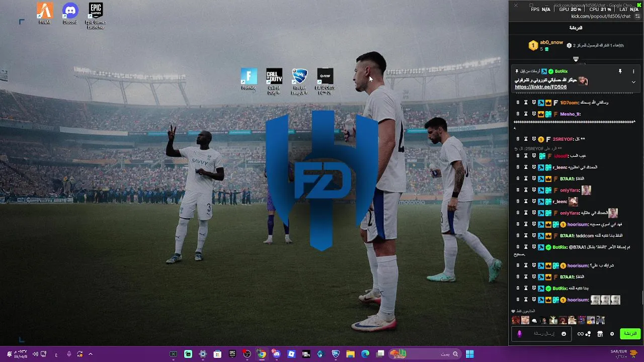644x362 pixels.
Task: Select the Call of Duty desktop shortcut
Action: 274,81
